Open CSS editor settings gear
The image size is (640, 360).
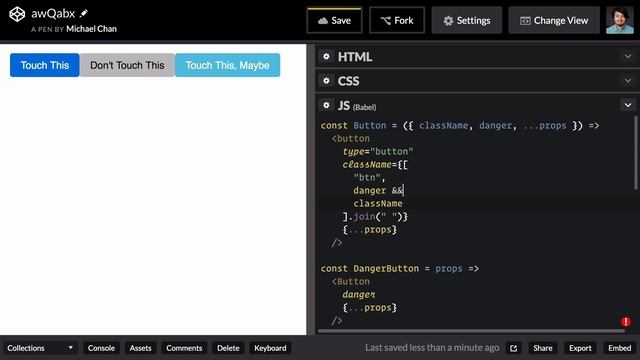[x=326, y=81]
